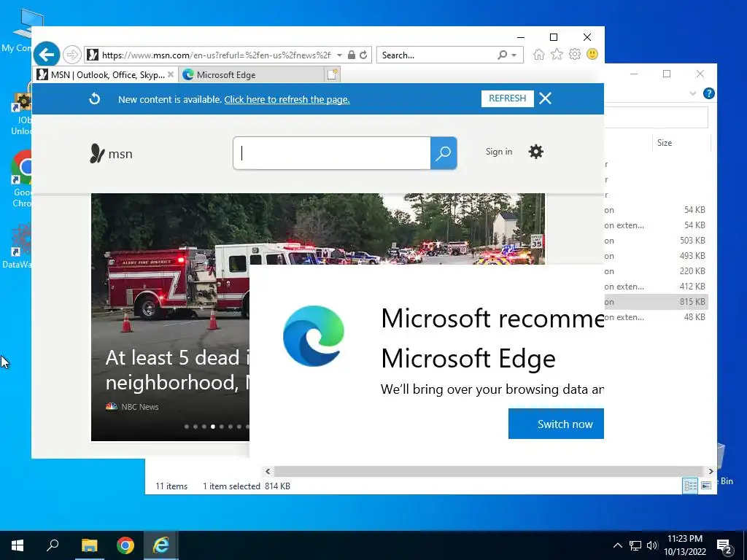Select the 815 KB file row in Explorer

[656, 301]
